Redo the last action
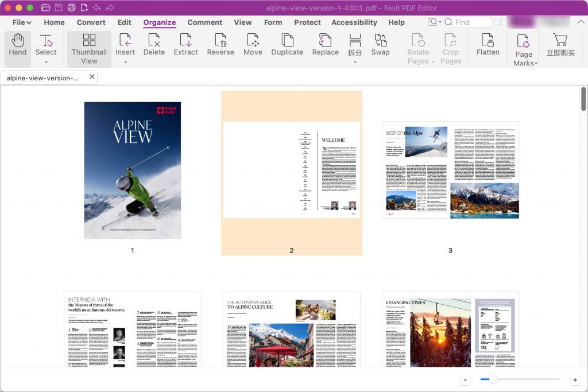This screenshot has height=392, width=588. [110, 7]
